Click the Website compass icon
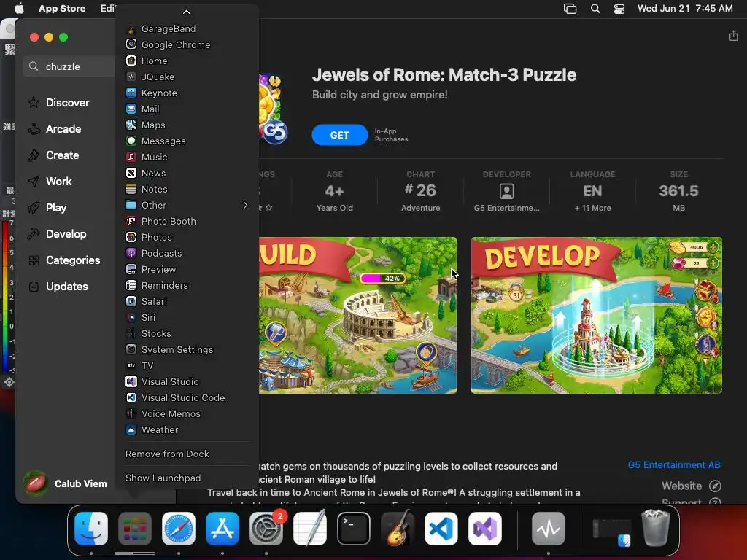Image resolution: width=747 pixels, height=560 pixels. click(715, 486)
